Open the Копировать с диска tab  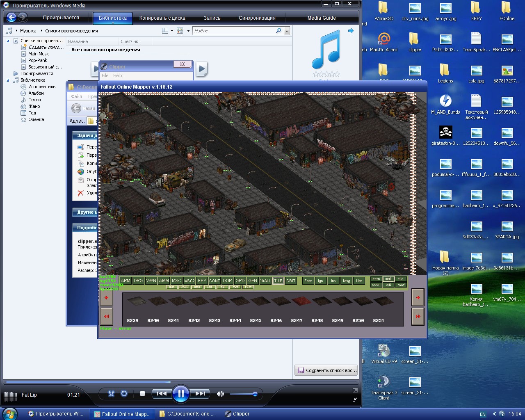162,18
